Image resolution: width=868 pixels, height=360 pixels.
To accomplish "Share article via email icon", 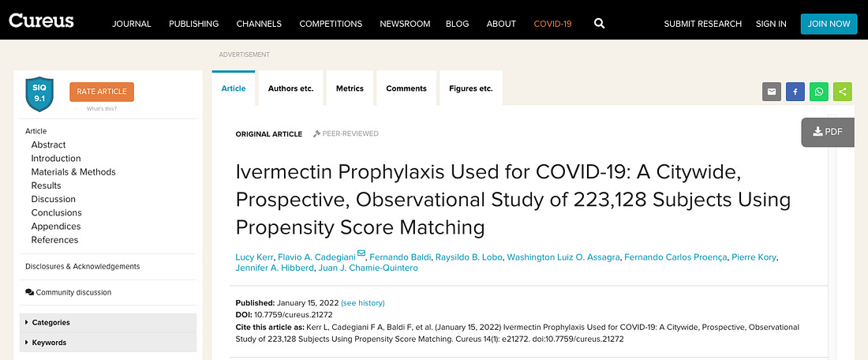I will pos(772,92).
